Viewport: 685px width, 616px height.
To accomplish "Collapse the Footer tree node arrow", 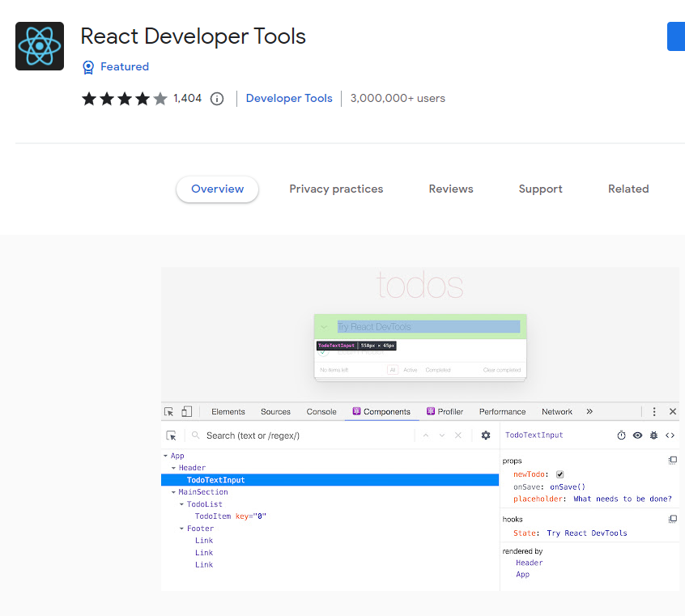I will point(181,529).
